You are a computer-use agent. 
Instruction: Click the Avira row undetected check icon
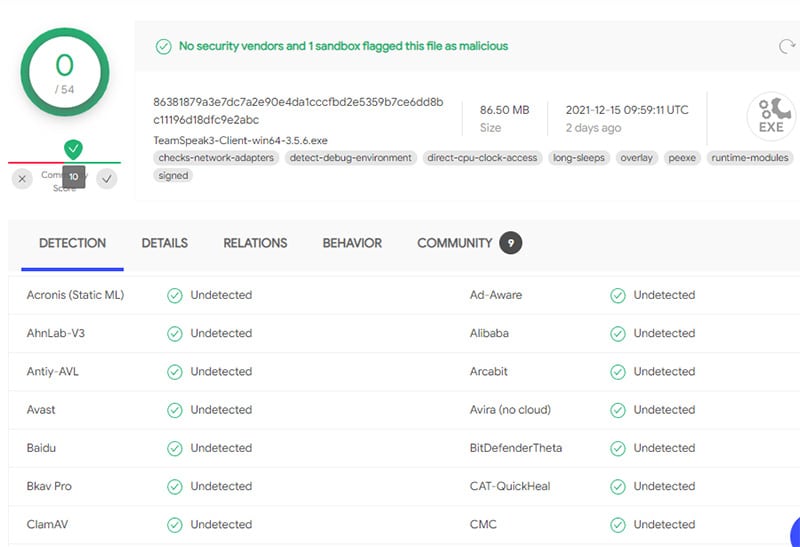pyautogui.click(x=618, y=410)
